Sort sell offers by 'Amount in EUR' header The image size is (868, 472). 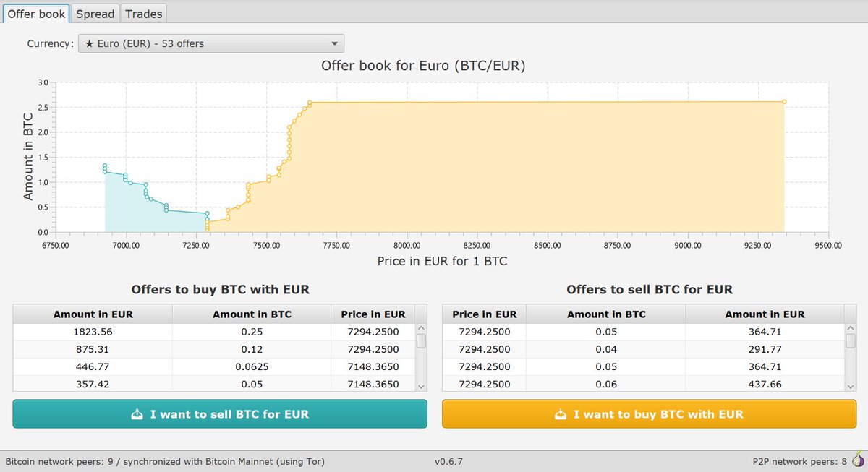(x=765, y=314)
